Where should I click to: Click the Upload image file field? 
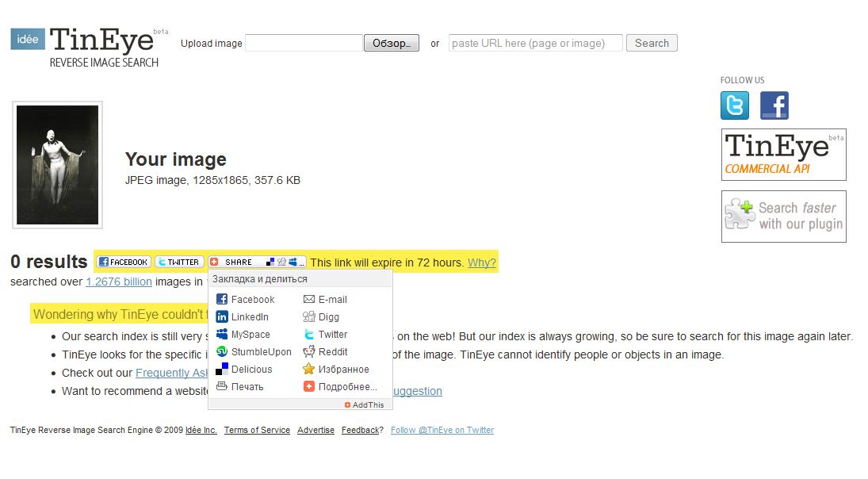point(304,43)
